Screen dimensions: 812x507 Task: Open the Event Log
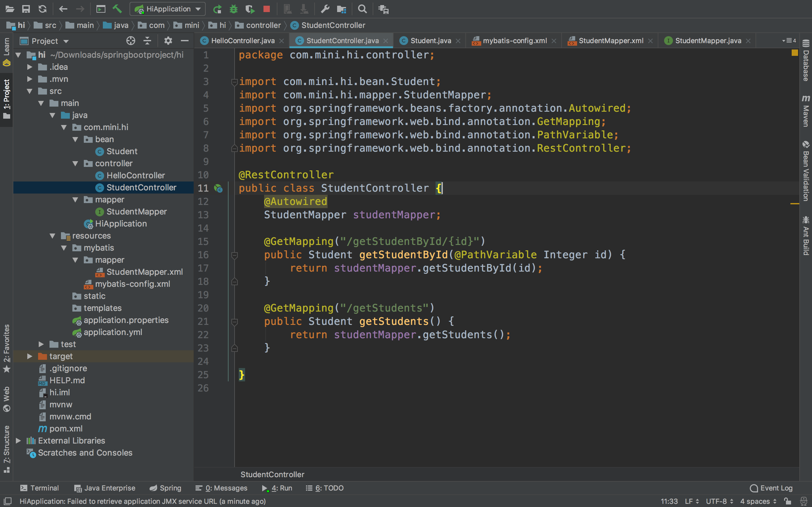click(x=771, y=488)
